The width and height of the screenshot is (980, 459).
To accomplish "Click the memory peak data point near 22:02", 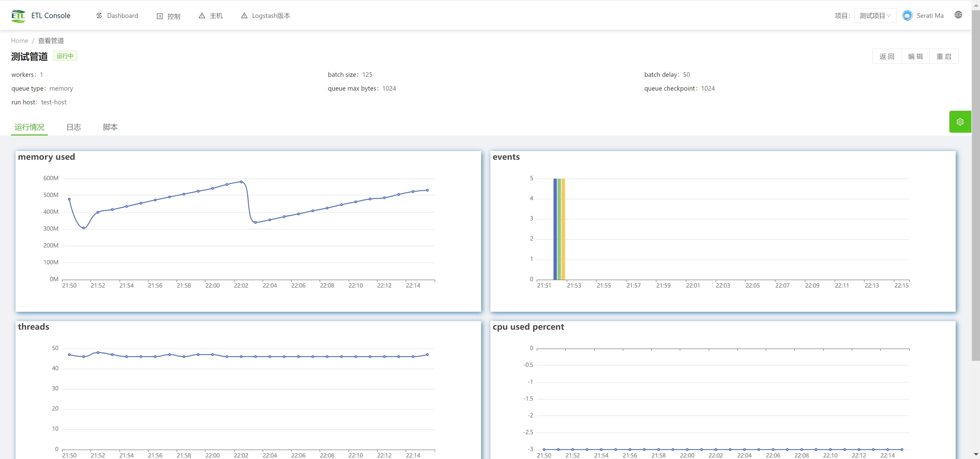I will 241,182.
